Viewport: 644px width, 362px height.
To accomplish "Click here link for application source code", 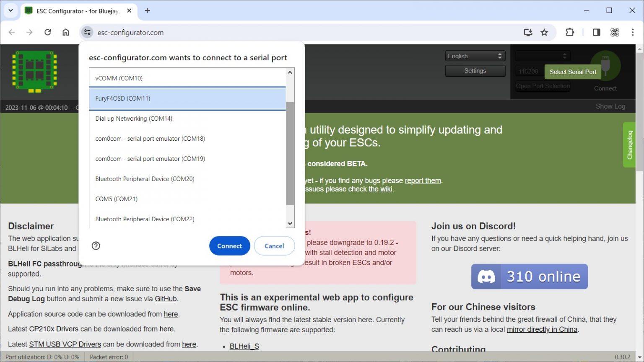I will (171, 314).
